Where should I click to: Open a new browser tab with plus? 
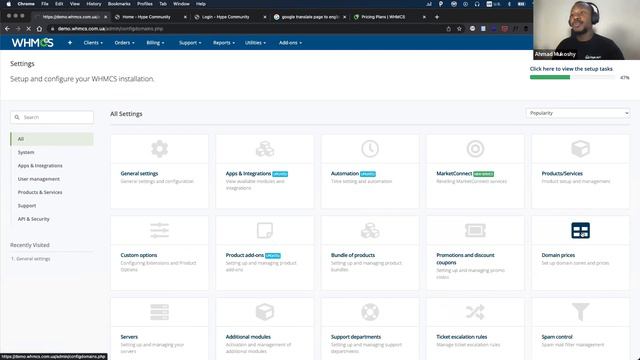tap(437, 17)
